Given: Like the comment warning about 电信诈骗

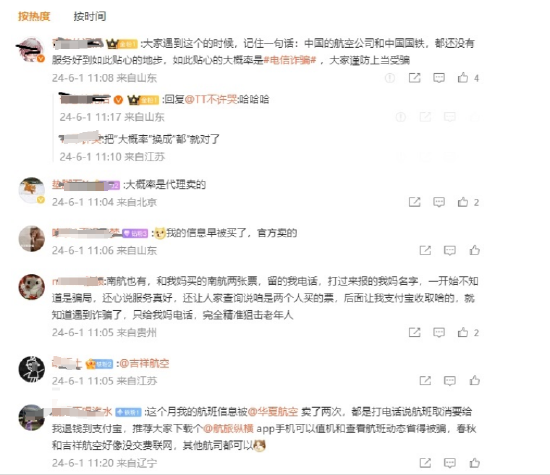Looking at the screenshot, I should pyautogui.click(x=463, y=78).
